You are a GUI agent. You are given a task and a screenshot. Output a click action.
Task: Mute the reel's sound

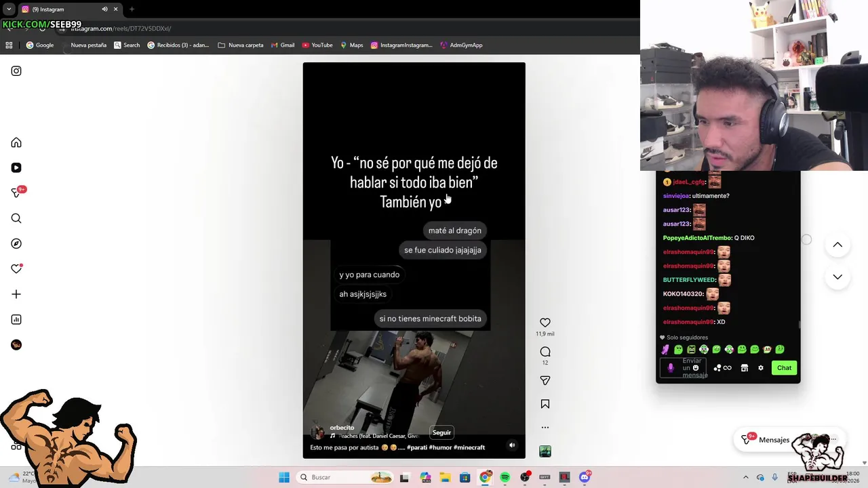pyautogui.click(x=512, y=445)
